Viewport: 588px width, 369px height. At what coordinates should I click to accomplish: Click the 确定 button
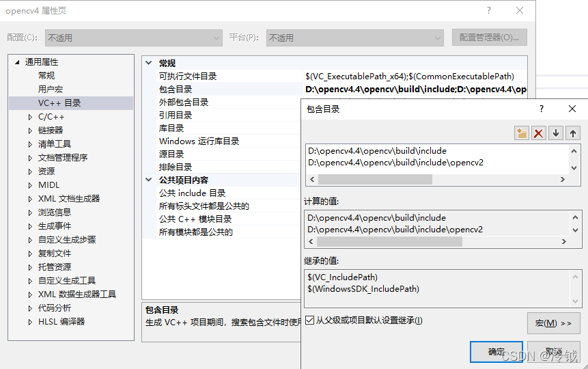click(496, 352)
